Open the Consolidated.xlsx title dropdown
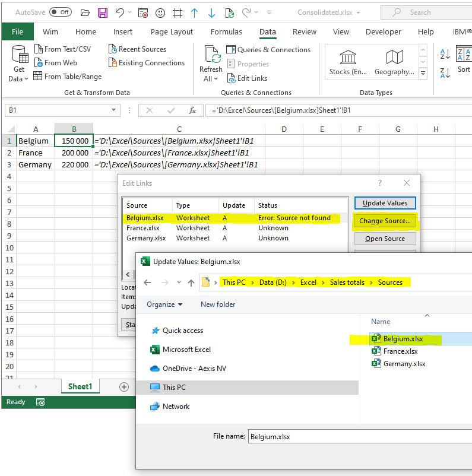 point(359,12)
